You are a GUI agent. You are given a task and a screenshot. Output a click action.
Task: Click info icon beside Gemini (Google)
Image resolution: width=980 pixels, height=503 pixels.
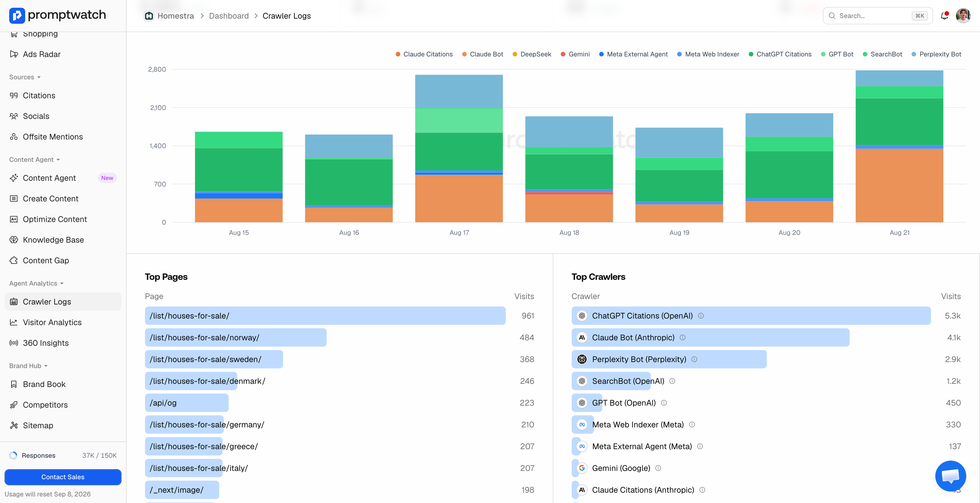[x=658, y=468]
